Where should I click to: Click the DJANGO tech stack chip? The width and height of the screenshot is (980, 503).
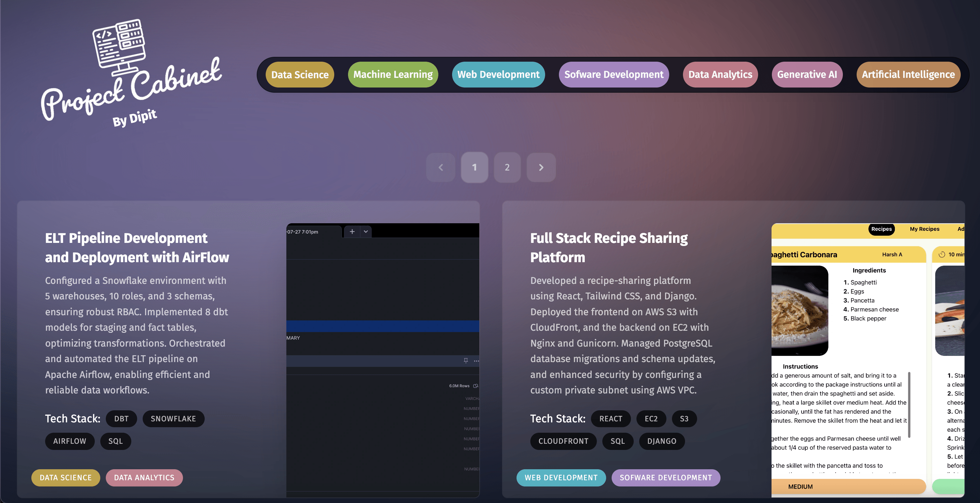coord(662,441)
